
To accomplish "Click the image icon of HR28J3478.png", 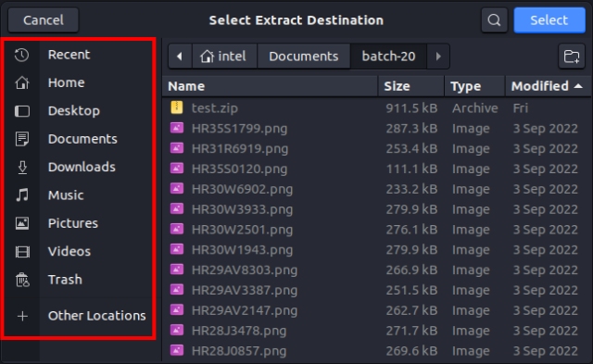I will click(177, 330).
